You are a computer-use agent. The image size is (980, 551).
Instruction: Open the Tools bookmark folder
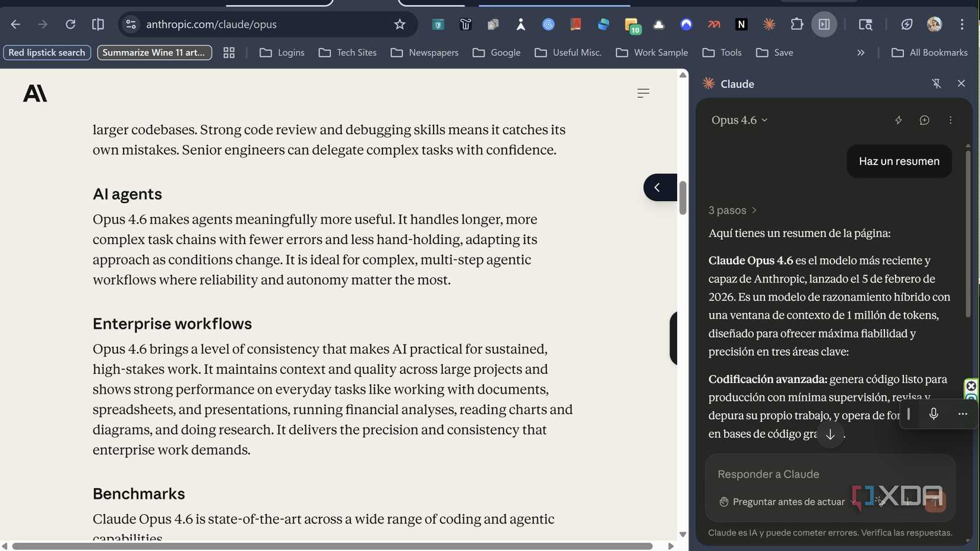722,52
